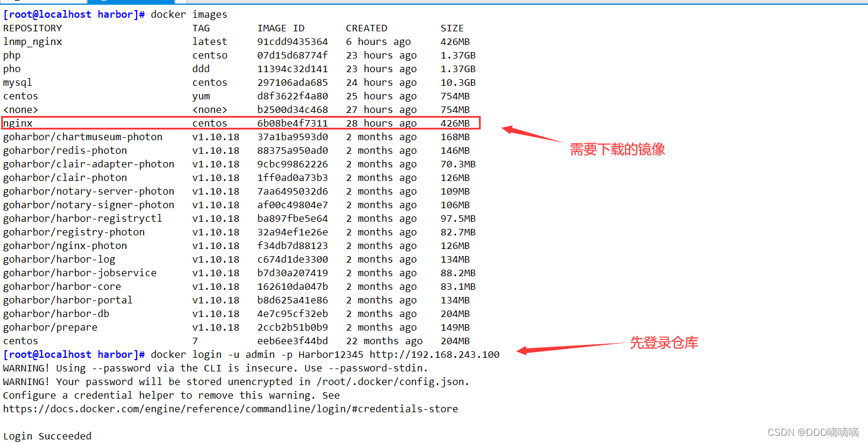
Task: Select the tag centso
Action: [x=210, y=55]
